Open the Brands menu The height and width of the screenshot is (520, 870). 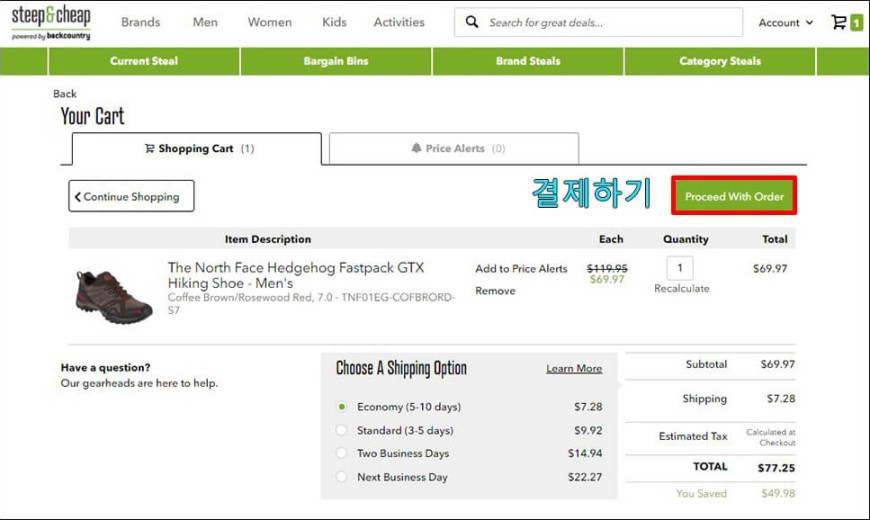(x=140, y=22)
